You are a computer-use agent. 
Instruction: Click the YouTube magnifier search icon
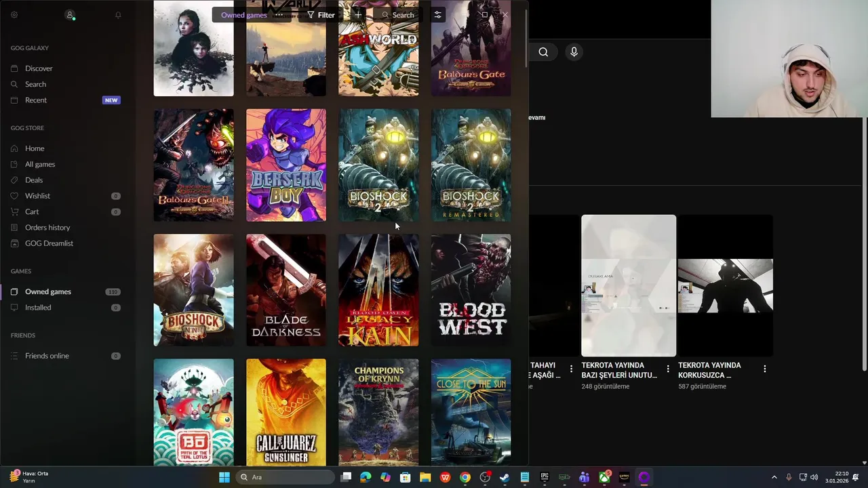coord(543,52)
